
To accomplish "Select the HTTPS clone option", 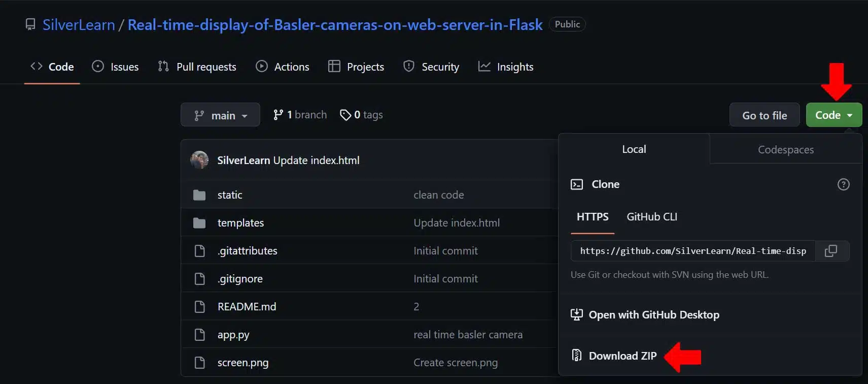I will click(x=592, y=217).
